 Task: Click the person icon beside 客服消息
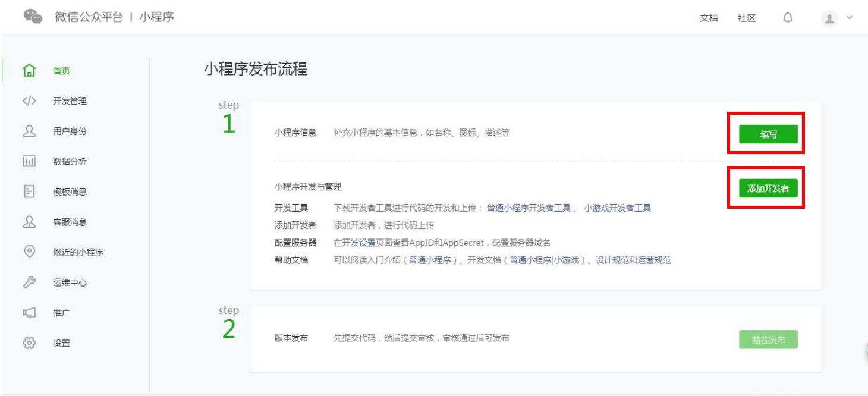point(29,222)
